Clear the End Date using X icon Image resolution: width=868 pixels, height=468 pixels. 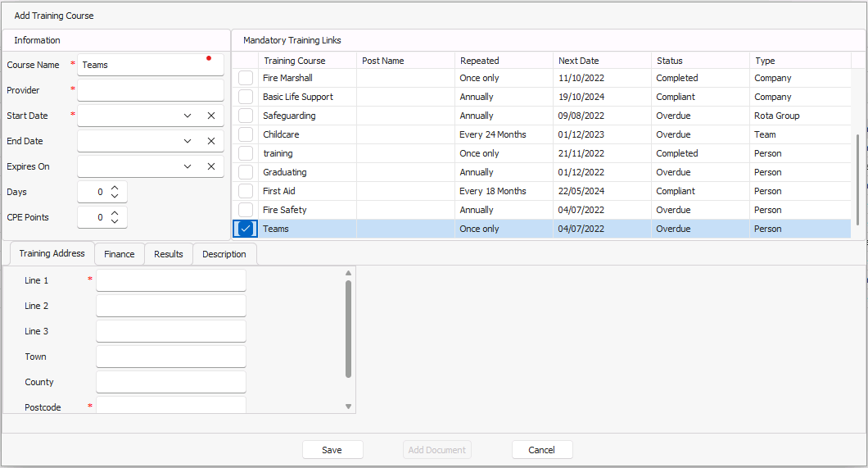click(211, 141)
